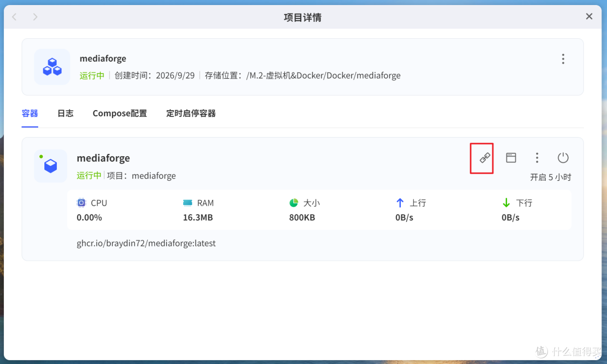Click the RAM value 16.3MB
The height and width of the screenshot is (364, 607).
[x=198, y=217]
